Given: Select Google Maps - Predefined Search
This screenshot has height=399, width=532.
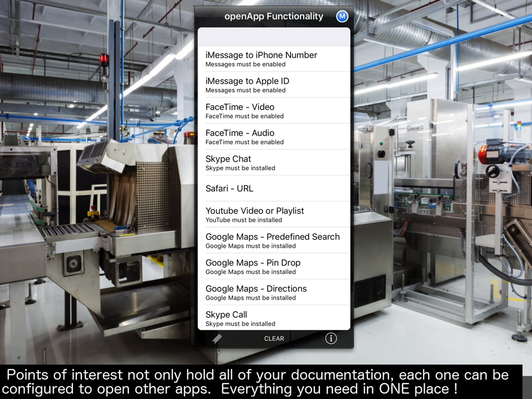Looking at the screenshot, I should click(x=274, y=240).
